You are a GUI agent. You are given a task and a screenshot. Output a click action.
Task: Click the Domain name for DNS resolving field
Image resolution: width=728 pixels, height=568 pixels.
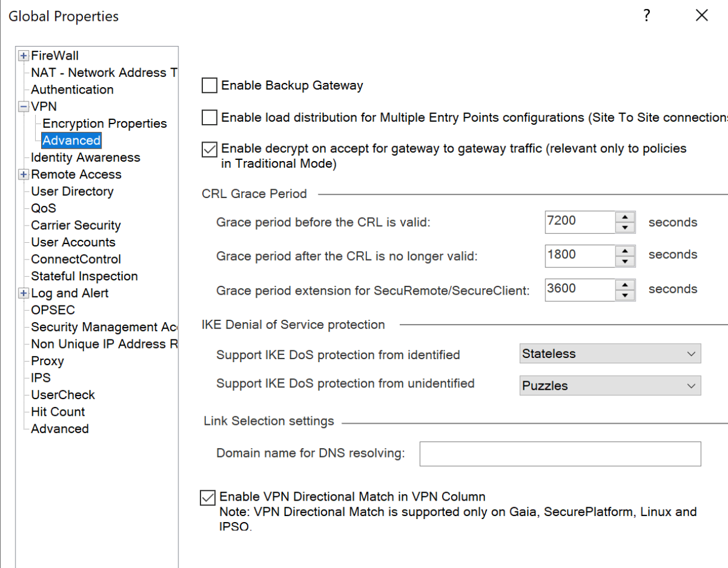pos(560,453)
